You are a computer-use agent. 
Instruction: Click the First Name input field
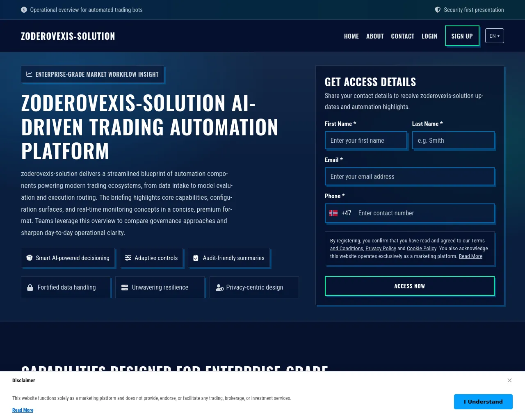pos(366,140)
